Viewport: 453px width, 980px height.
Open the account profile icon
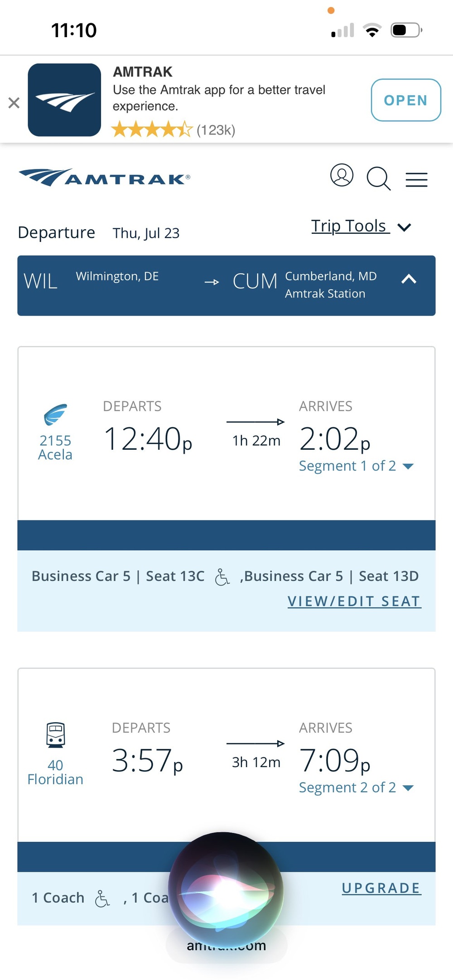[x=342, y=176]
